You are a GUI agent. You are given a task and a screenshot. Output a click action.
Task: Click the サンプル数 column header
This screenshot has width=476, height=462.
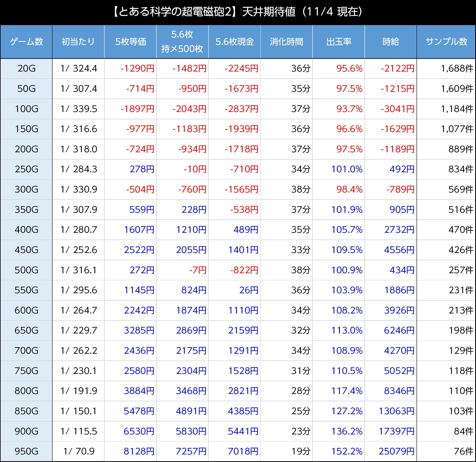click(x=446, y=42)
